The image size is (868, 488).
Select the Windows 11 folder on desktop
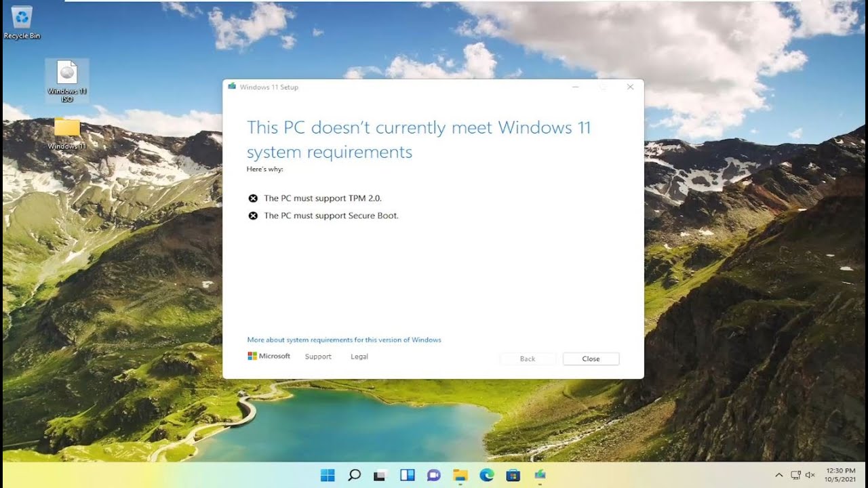click(67, 134)
